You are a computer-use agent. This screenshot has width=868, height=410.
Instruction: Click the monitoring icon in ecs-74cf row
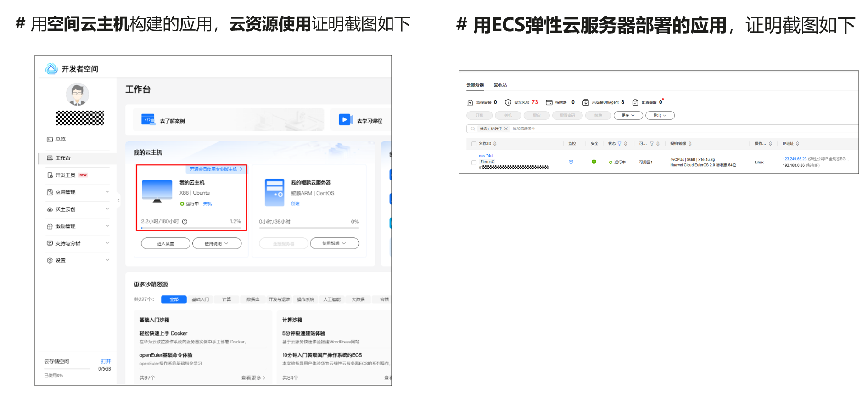pyautogui.click(x=571, y=162)
